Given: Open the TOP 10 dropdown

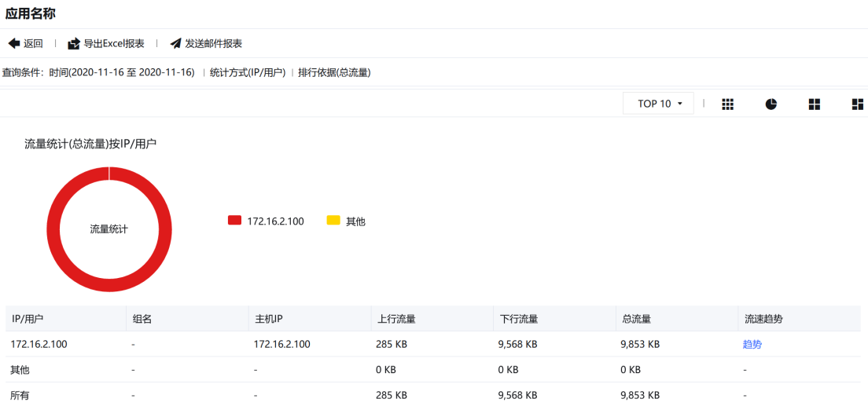Looking at the screenshot, I should pos(658,104).
